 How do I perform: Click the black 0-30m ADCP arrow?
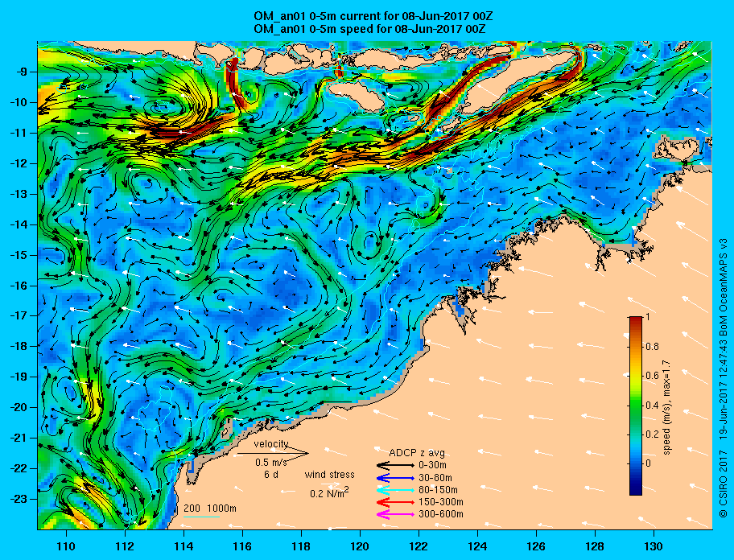395,466
